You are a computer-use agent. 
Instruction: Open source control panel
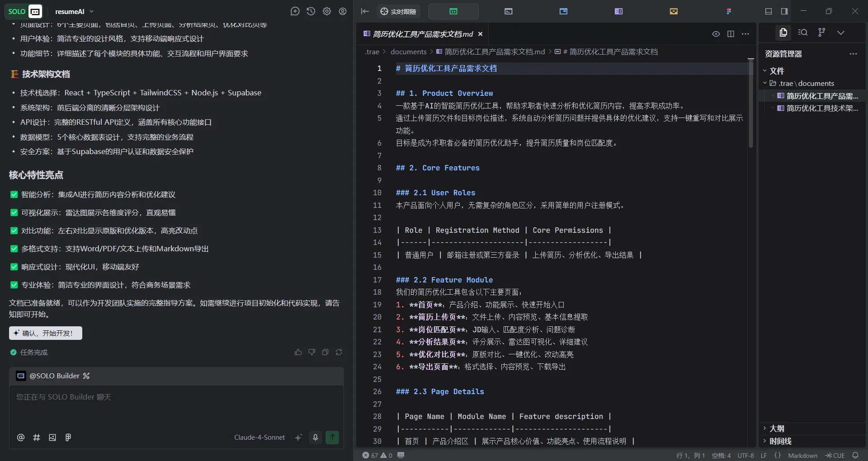pos(821,33)
